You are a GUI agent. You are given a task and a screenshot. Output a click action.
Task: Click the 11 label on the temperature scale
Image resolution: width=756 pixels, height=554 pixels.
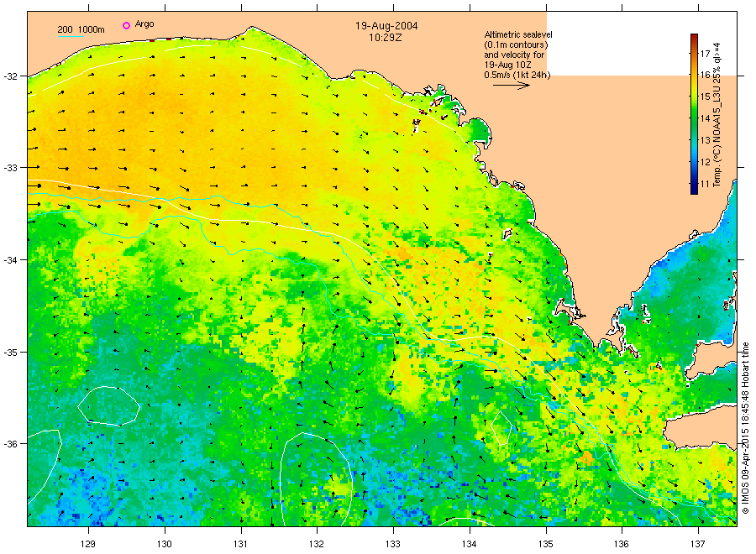coord(705,184)
